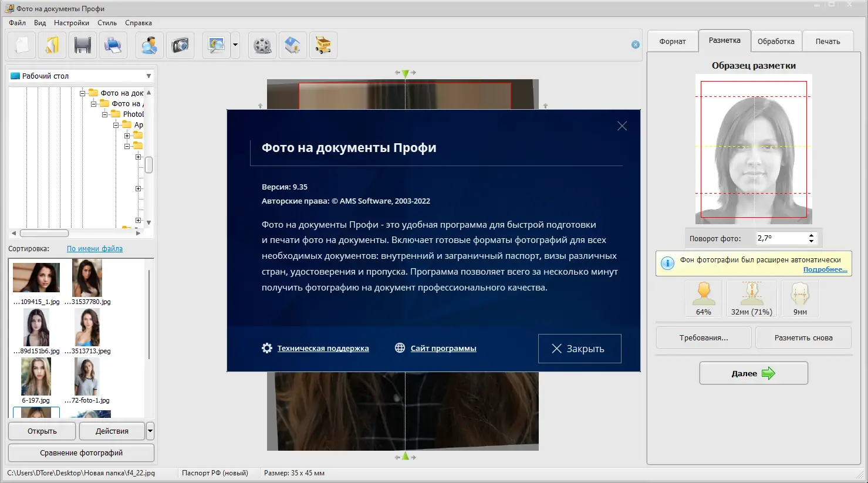The width and height of the screenshot is (868, 483).
Task: Click the folder tree scroll-right arrow
Action: point(138,233)
